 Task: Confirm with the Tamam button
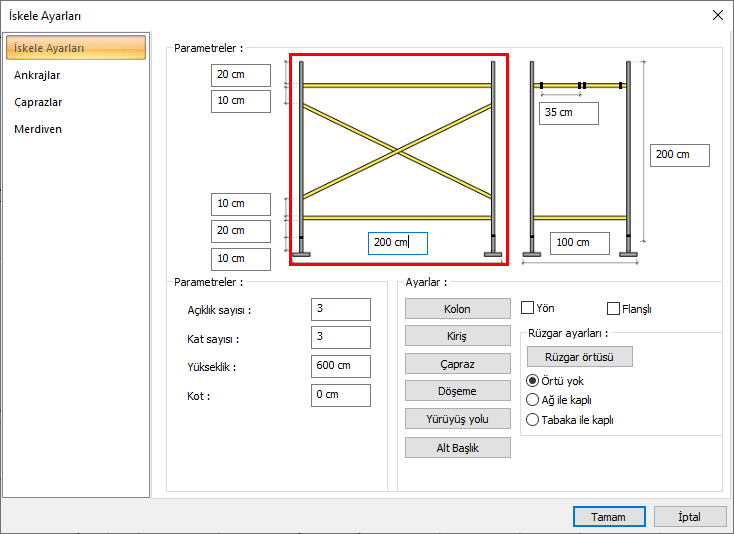point(609,517)
